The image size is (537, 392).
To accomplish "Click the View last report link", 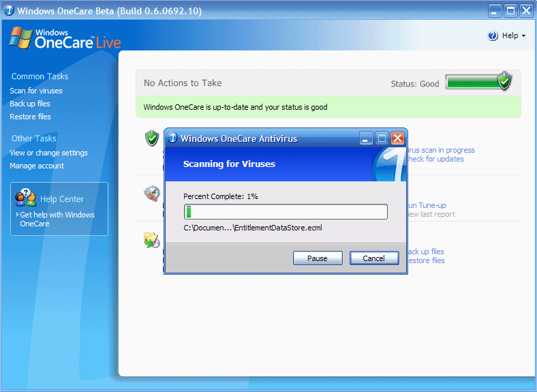I will point(431,214).
